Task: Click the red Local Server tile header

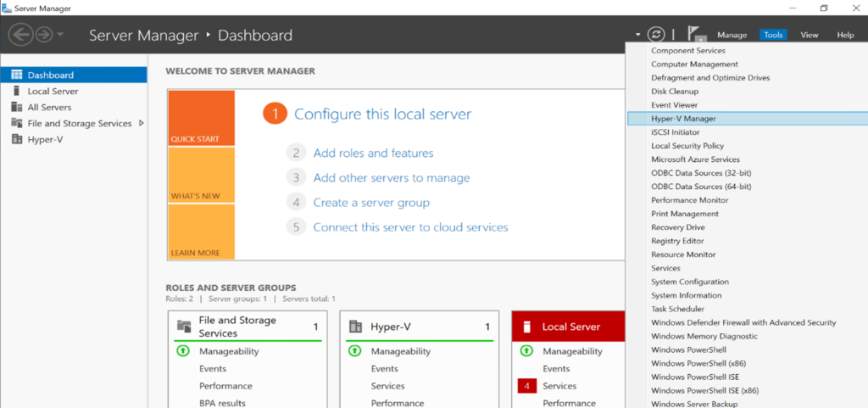Action: pos(569,327)
